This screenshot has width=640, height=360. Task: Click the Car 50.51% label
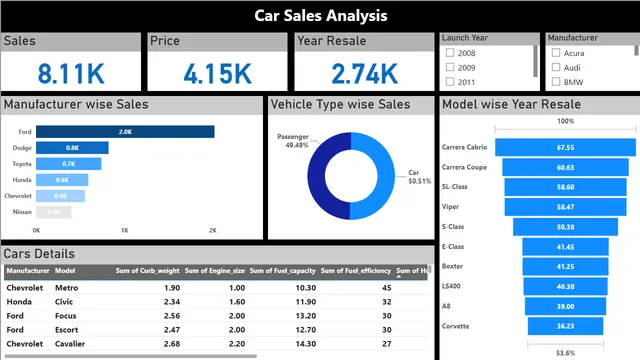coord(419,177)
